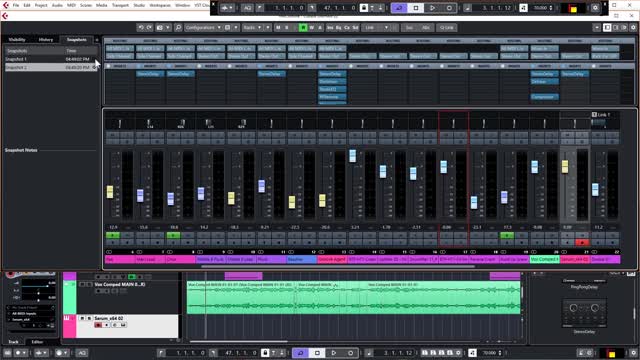Toggle the Link 1 checkbox on the last channel
Image resolution: width=640 pixels, height=360 pixels.
coord(594,115)
